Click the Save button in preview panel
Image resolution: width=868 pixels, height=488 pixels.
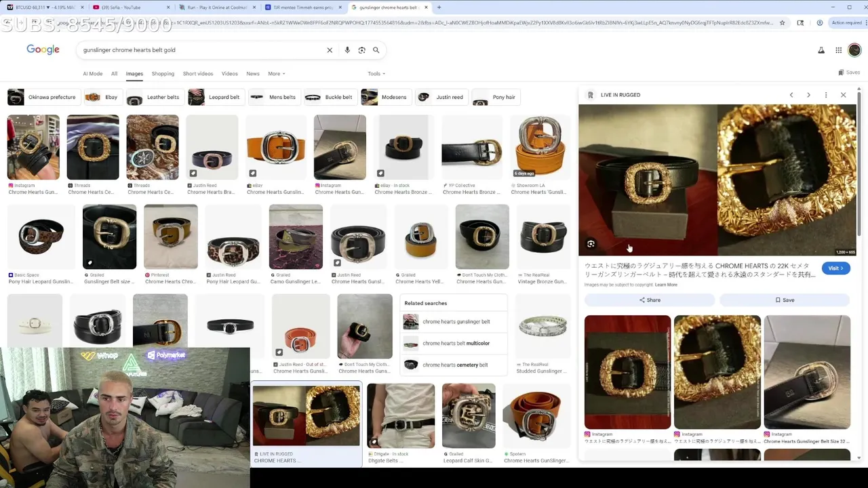pos(785,300)
